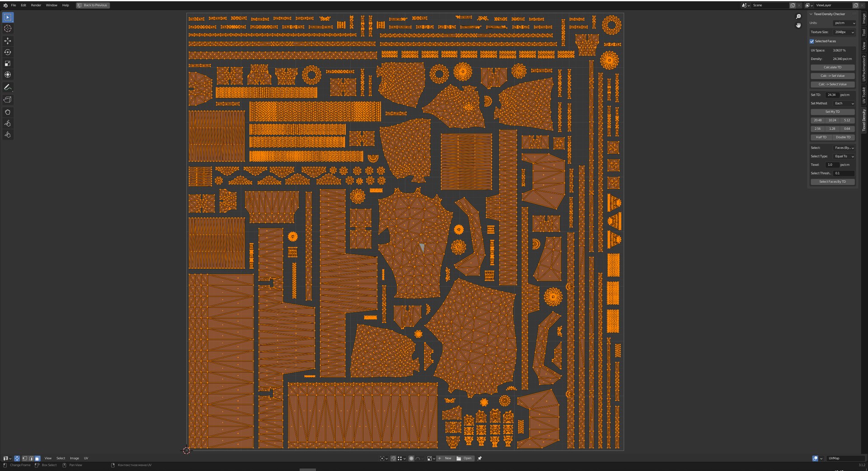Click the pan view hand icon
This screenshot has height=471, width=868.
coord(798,25)
